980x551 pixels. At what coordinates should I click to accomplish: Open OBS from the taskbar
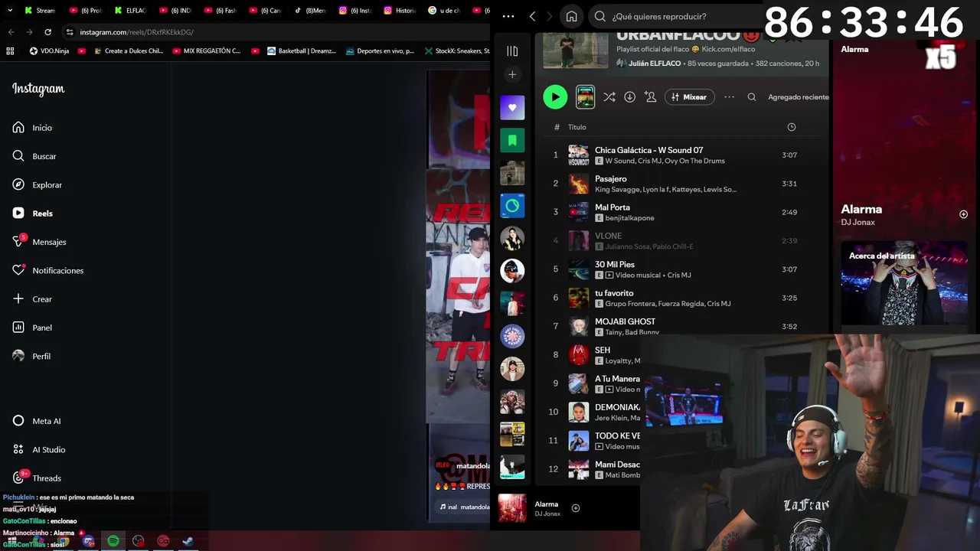coord(138,541)
